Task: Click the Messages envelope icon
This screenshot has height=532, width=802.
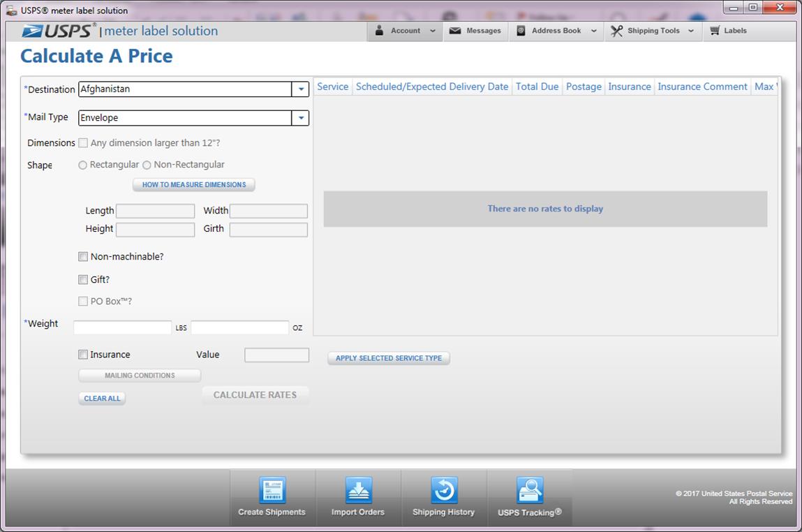Action: pyautogui.click(x=454, y=31)
